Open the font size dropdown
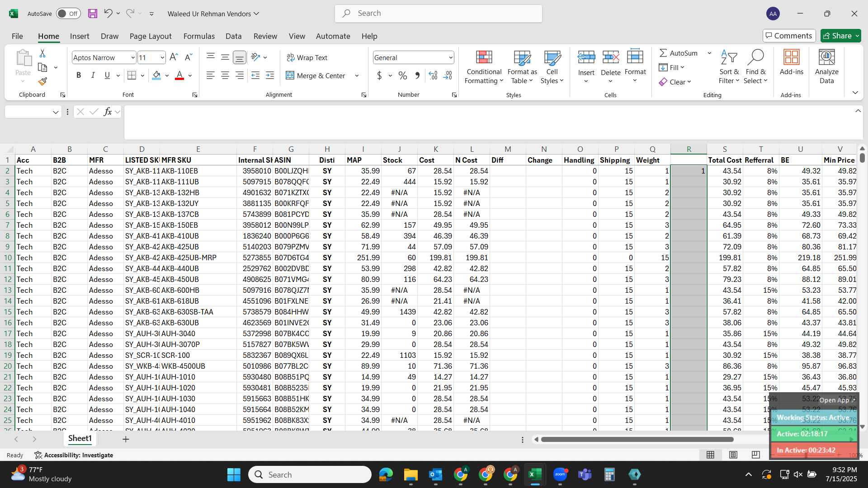868x488 pixels. (x=162, y=57)
